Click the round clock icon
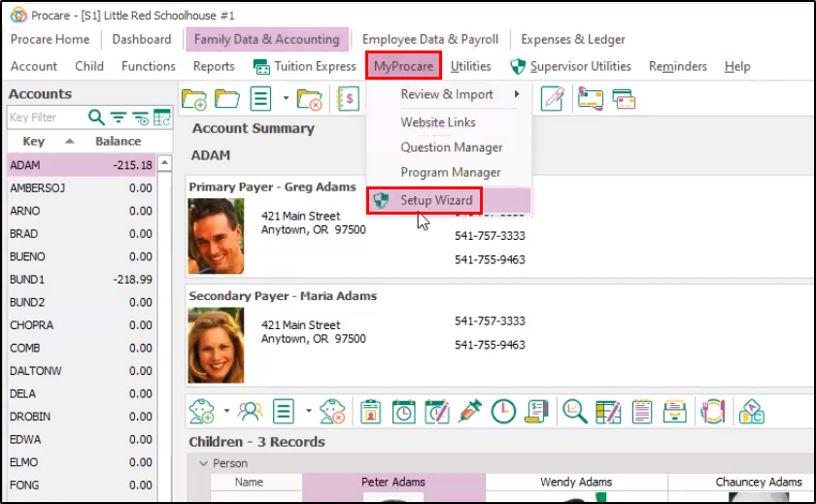 tap(503, 412)
